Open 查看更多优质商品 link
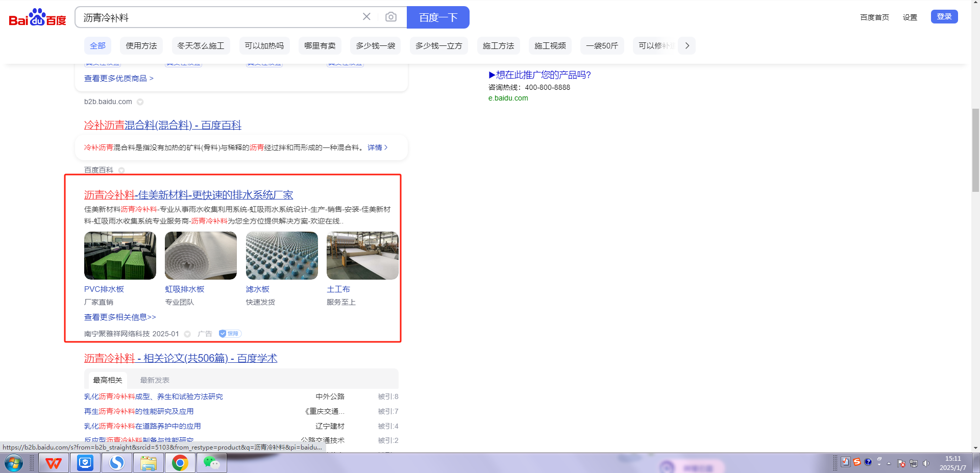 tap(119, 79)
